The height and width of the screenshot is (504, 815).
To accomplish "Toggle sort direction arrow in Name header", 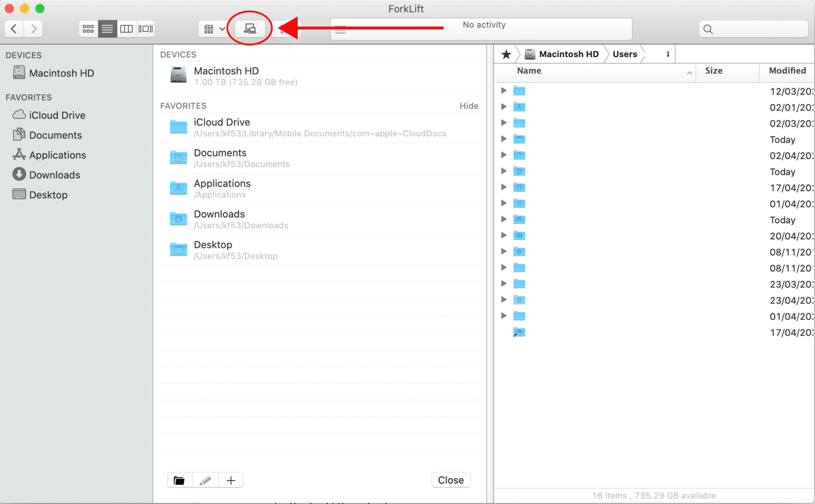I will click(689, 72).
